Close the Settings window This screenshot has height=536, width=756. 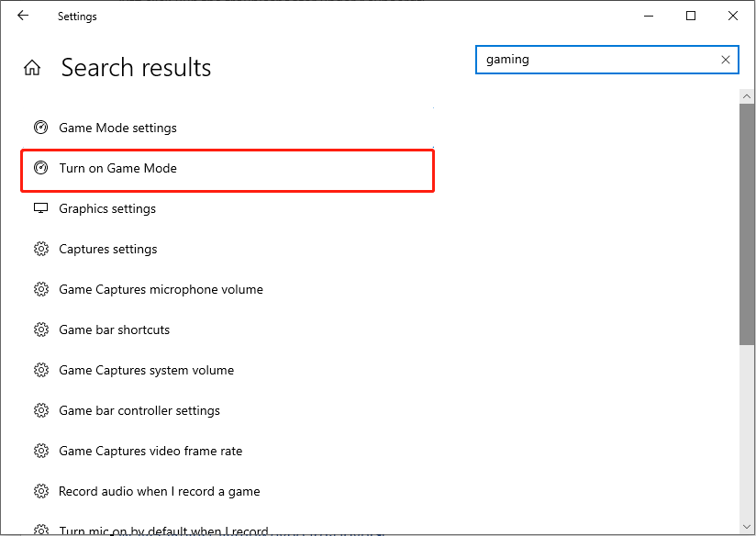click(x=733, y=16)
